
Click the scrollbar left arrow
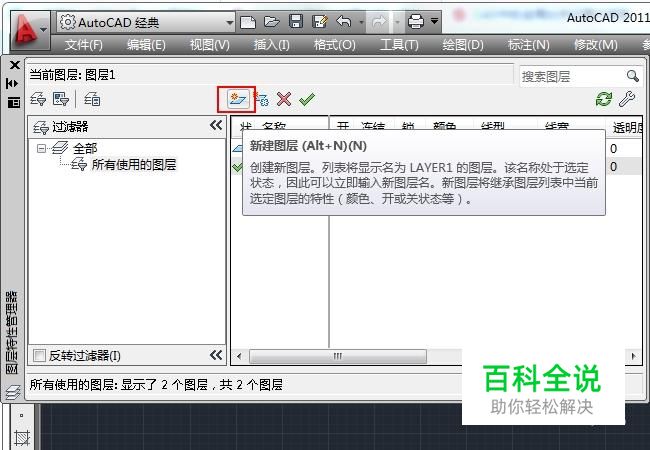click(239, 356)
